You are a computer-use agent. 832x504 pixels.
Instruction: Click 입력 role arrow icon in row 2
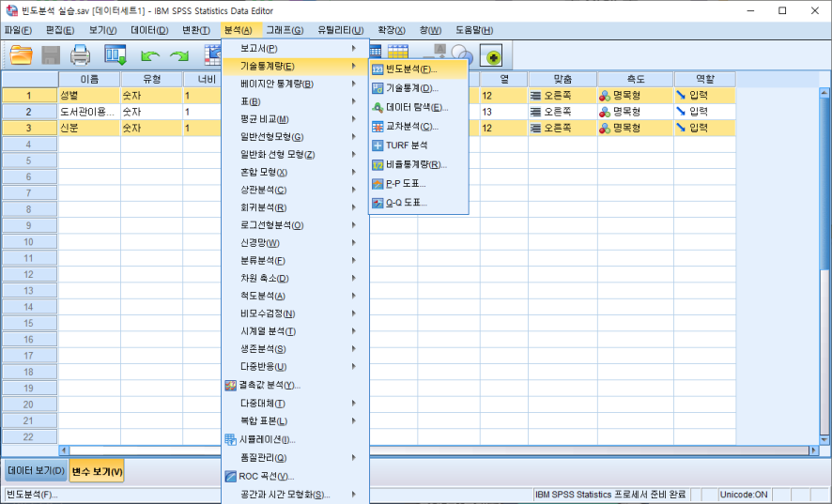click(681, 112)
